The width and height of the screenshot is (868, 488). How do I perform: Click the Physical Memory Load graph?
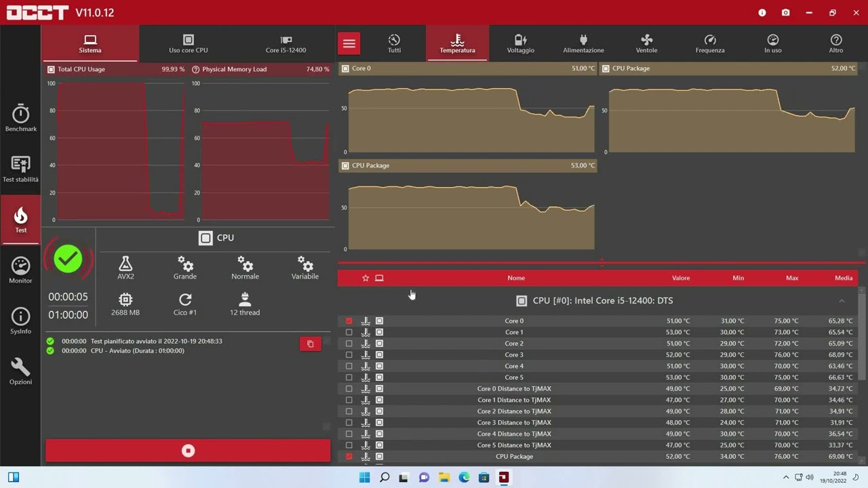[262, 151]
